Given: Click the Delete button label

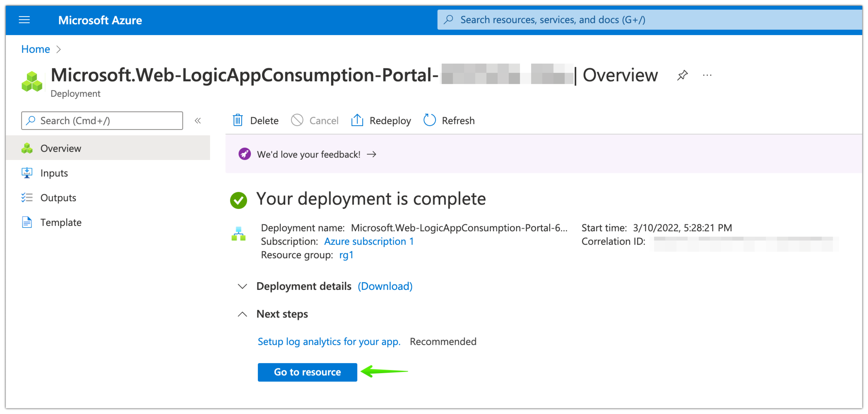Looking at the screenshot, I should click(264, 121).
